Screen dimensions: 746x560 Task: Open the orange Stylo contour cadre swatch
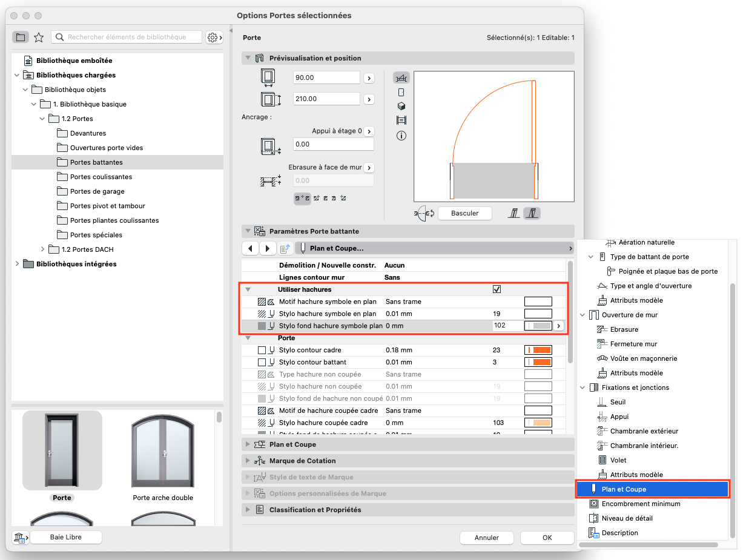(538, 350)
